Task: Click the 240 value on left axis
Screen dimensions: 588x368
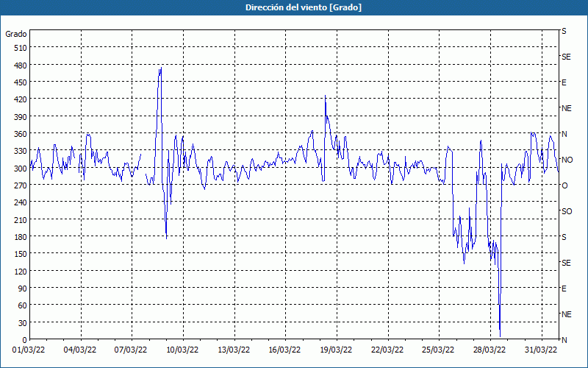Action: point(21,203)
